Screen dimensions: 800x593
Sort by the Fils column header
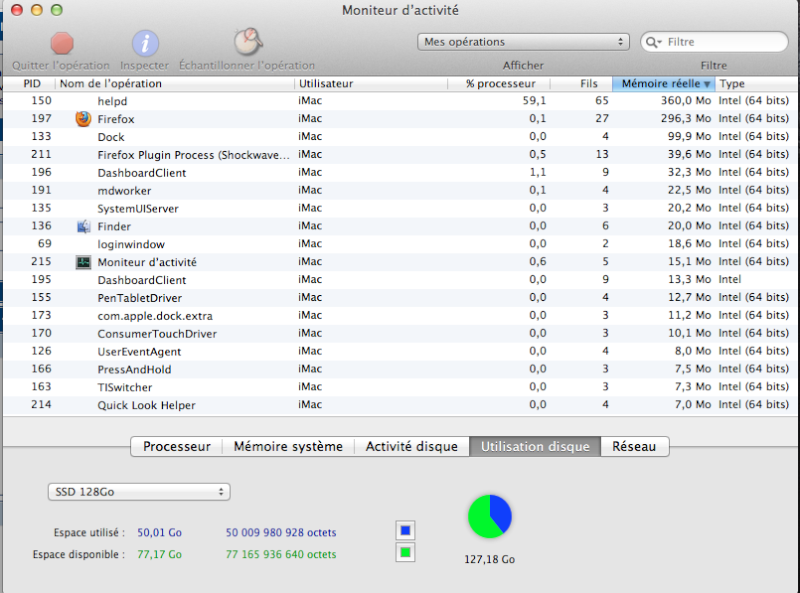point(581,84)
